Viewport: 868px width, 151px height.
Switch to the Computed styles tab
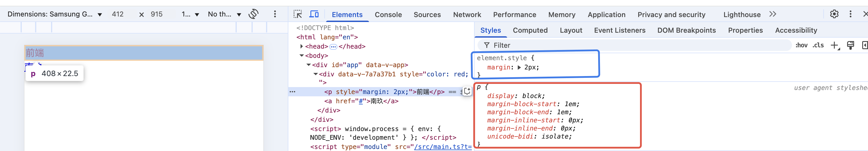pos(530,30)
